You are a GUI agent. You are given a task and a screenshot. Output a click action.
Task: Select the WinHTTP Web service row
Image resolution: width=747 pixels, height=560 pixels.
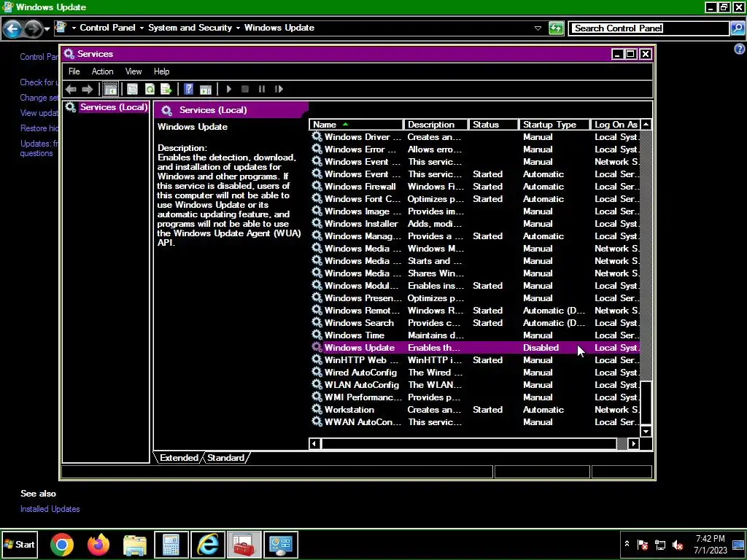click(x=474, y=360)
